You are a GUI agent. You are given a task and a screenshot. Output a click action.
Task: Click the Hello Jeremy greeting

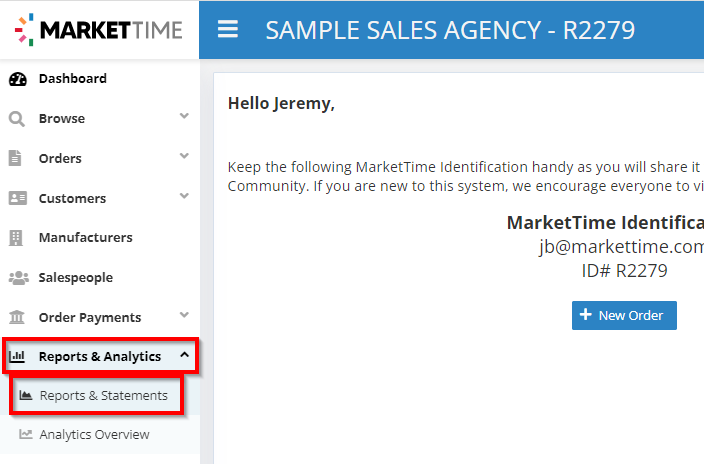click(281, 104)
